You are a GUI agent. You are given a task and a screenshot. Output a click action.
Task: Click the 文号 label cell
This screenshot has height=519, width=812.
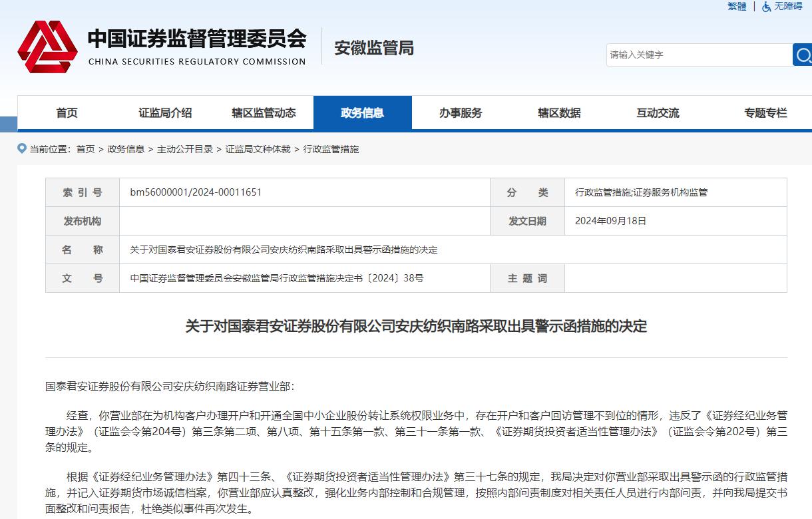(83, 278)
